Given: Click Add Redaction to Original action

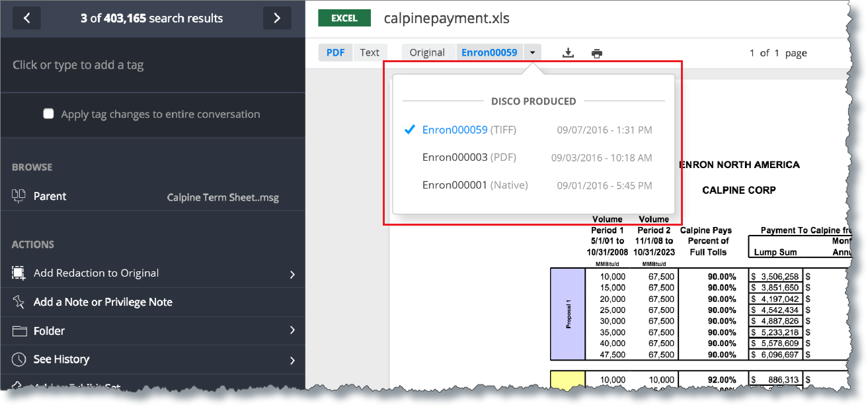Looking at the screenshot, I should tap(97, 273).
